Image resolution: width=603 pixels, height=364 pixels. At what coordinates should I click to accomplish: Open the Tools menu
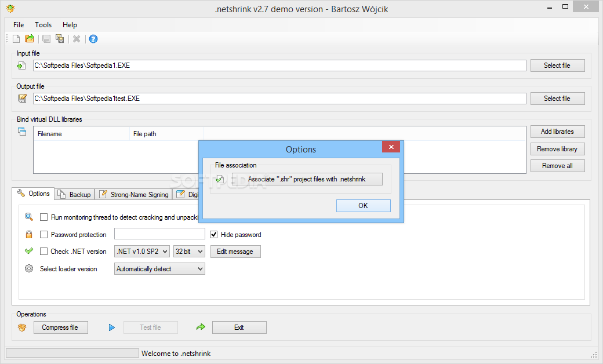pos(43,24)
